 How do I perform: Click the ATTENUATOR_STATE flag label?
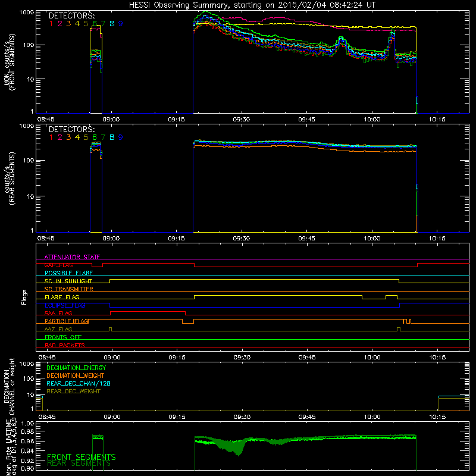click(72, 257)
